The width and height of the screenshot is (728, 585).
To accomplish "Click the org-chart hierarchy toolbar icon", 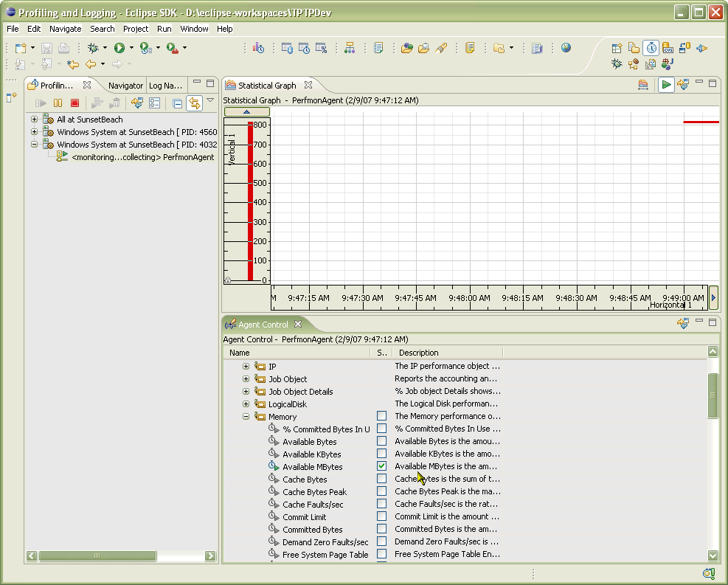I will pyautogui.click(x=350, y=48).
